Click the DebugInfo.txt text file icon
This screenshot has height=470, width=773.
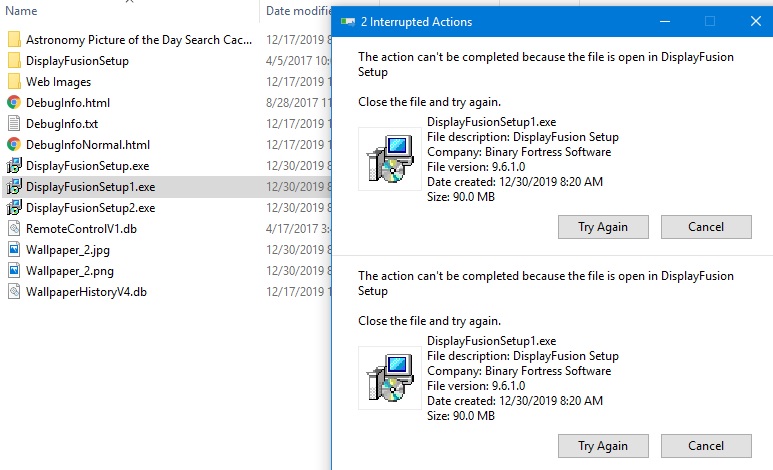pos(14,123)
